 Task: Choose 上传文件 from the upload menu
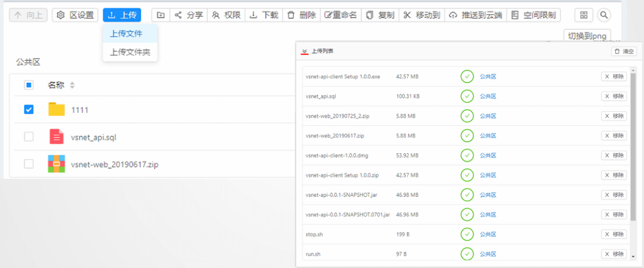tap(126, 33)
